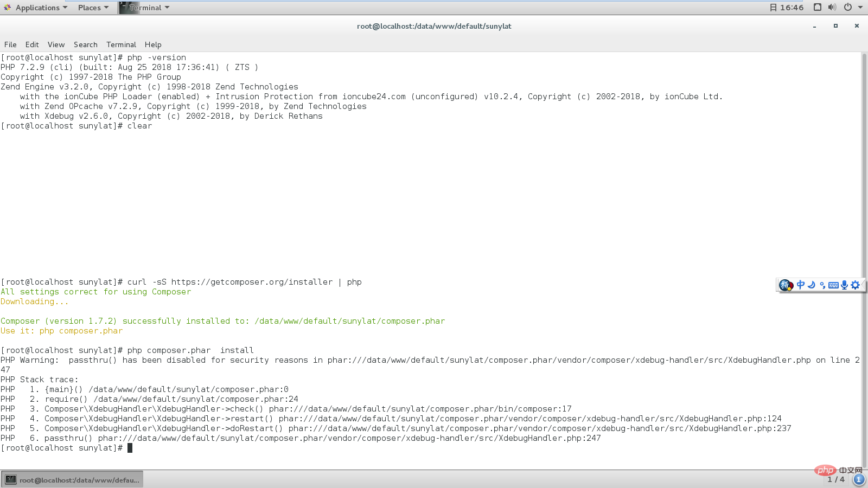868x488 pixels.
Task: Minimize the terminal window
Action: coord(814,26)
